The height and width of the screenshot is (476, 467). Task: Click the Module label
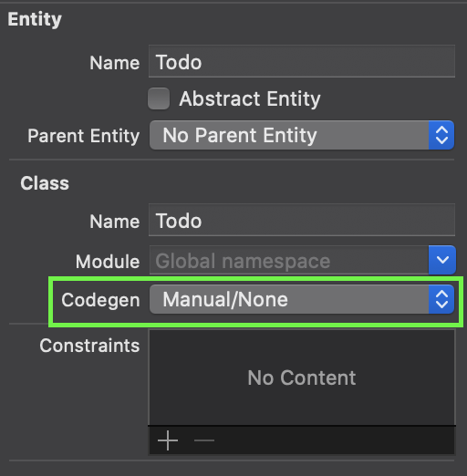tap(108, 262)
